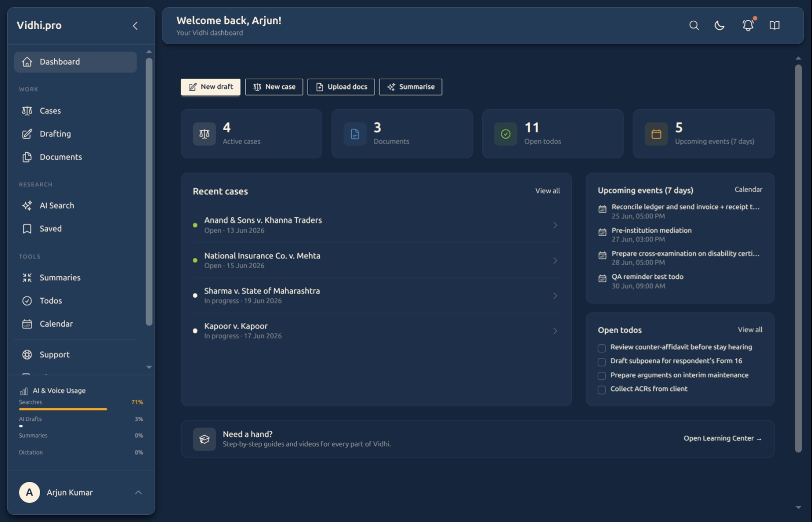Click sidebar scroll up arrow
The width and height of the screenshot is (812, 522).
point(149,52)
